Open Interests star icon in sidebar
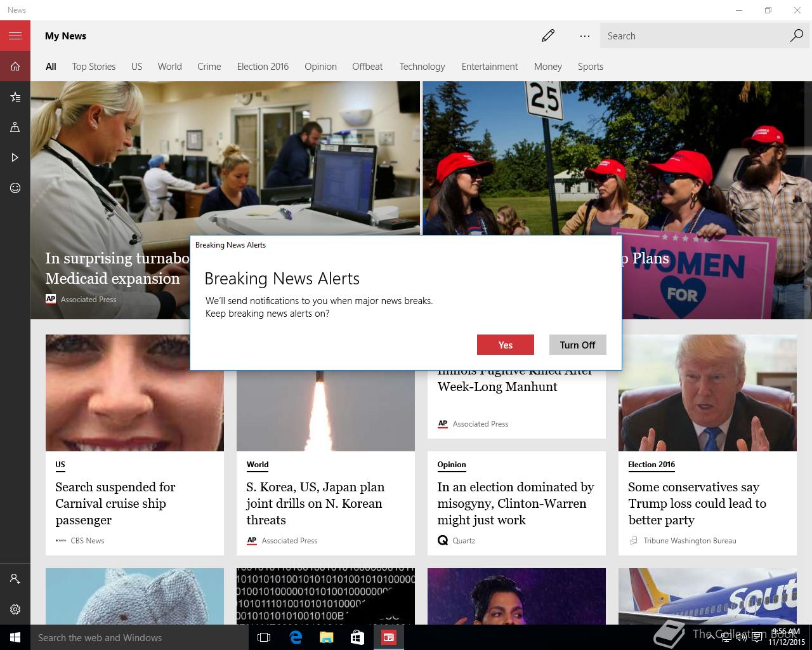This screenshot has width=812, height=650. coord(15,96)
